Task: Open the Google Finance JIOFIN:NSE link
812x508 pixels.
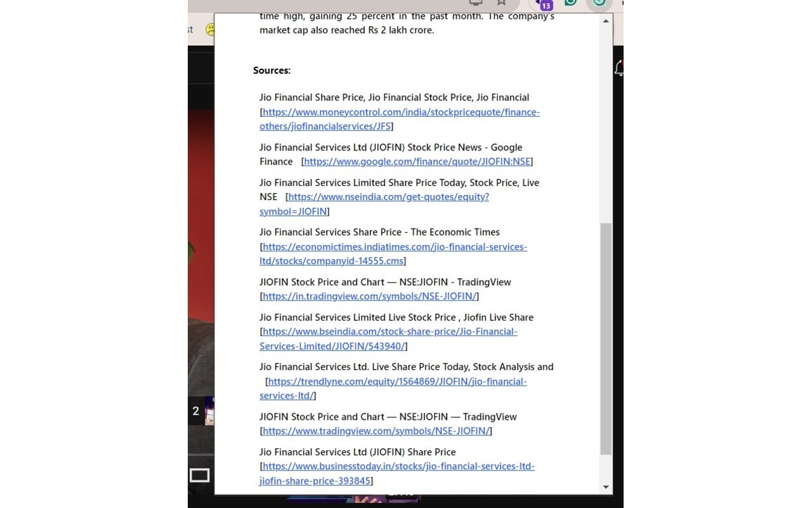Action: point(417,162)
